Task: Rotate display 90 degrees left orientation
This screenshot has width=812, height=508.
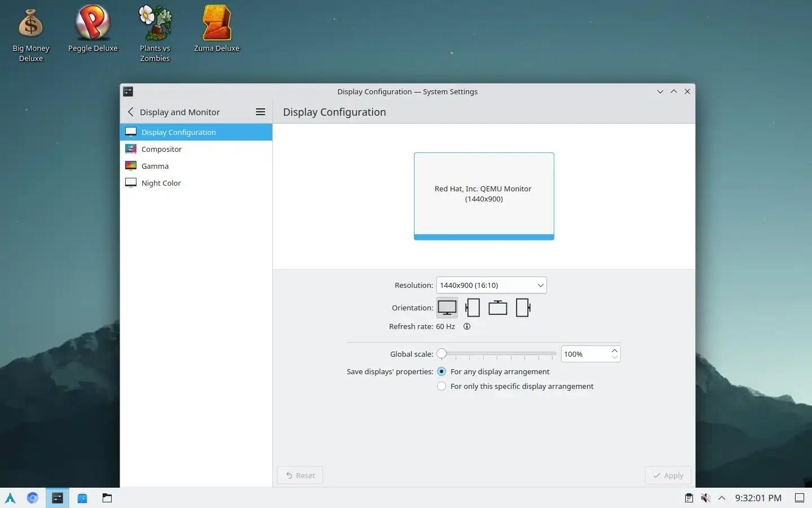Action: (x=473, y=308)
